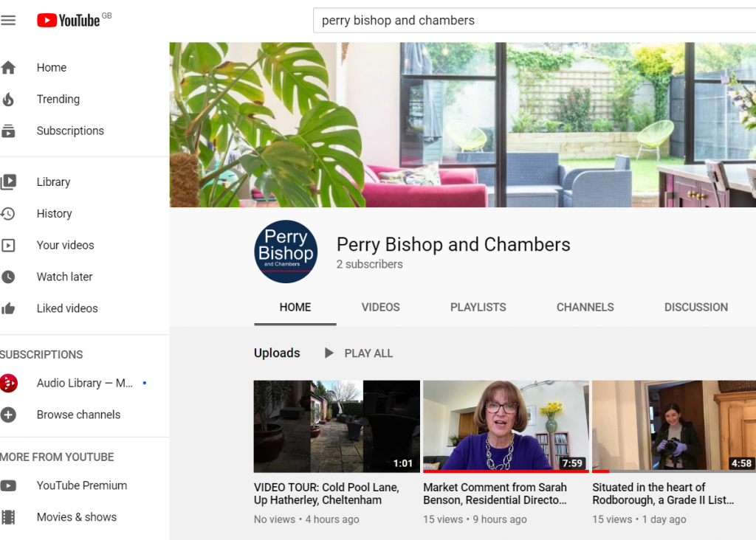Click the Trending flame icon

click(8, 100)
